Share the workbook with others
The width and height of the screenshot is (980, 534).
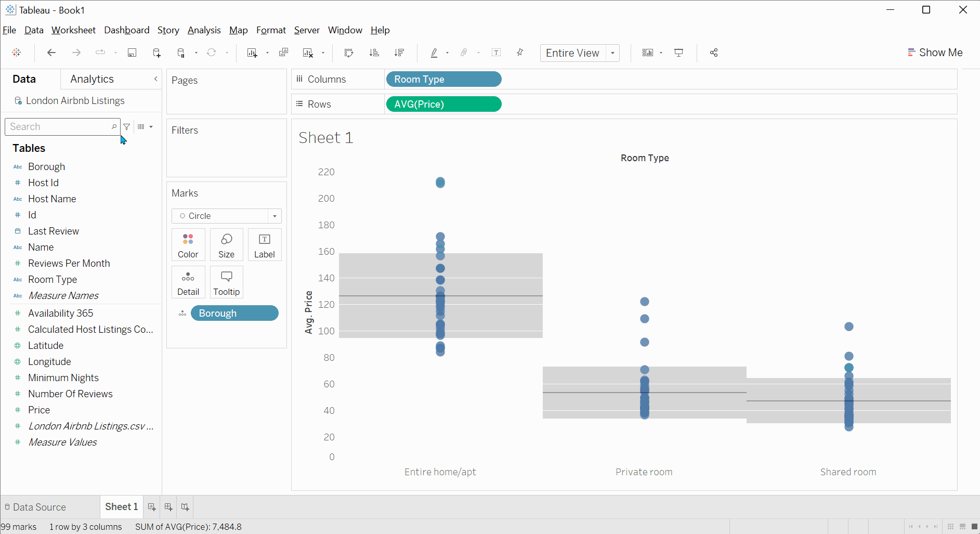[714, 53]
